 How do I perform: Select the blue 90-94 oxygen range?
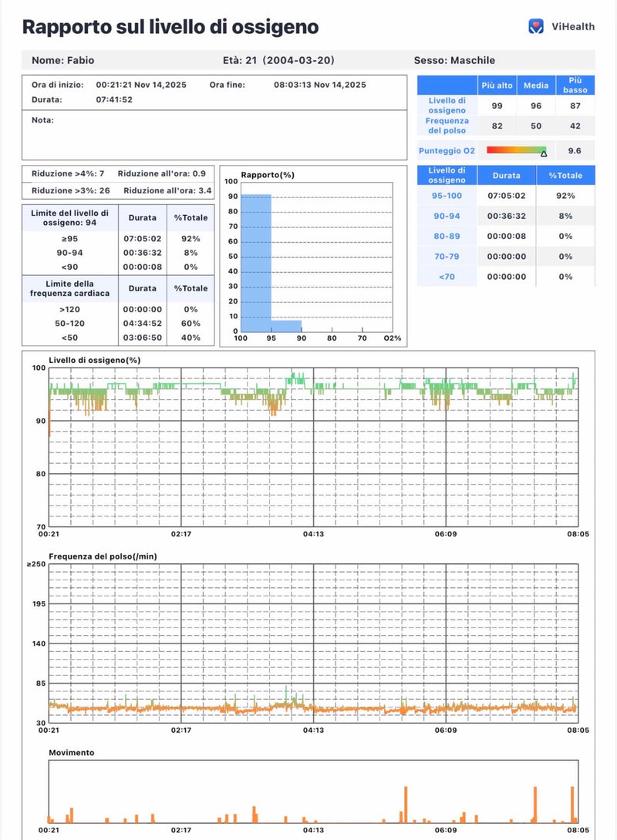pyautogui.click(x=447, y=217)
